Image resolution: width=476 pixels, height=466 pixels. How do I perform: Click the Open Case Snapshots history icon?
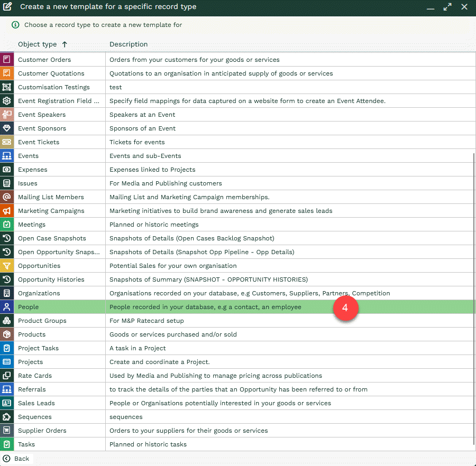tap(7, 238)
